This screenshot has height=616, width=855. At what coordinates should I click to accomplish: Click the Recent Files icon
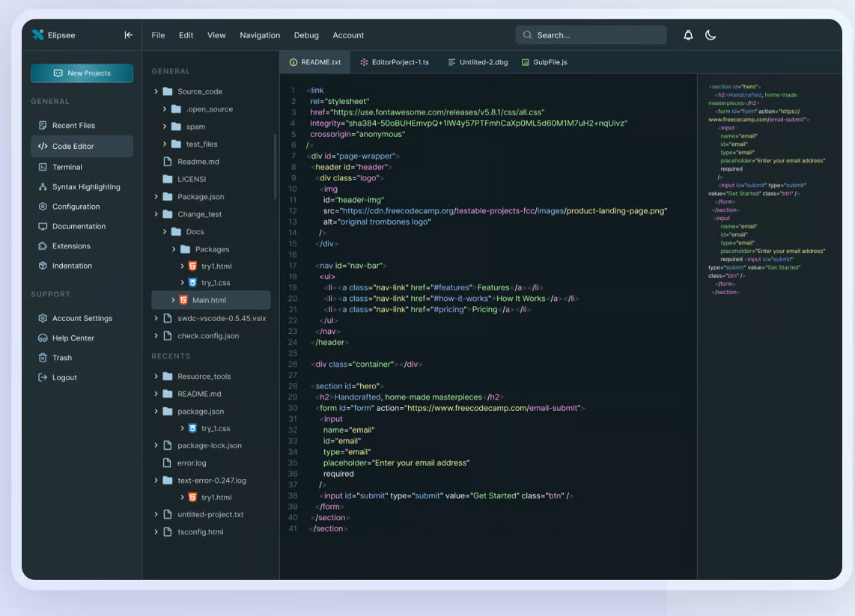pos(43,126)
